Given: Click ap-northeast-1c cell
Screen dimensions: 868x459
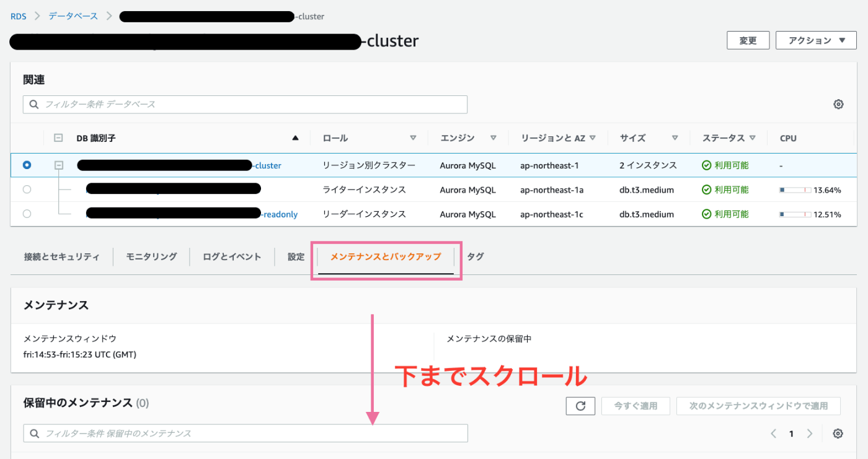Looking at the screenshot, I should (552, 214).
